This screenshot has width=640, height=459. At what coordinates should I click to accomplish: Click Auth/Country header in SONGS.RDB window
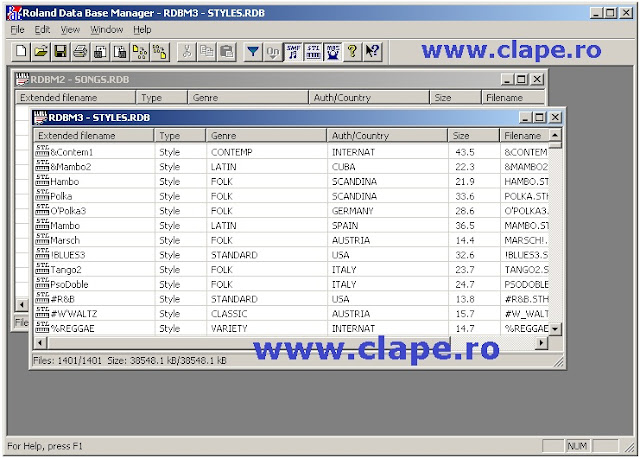369,98
